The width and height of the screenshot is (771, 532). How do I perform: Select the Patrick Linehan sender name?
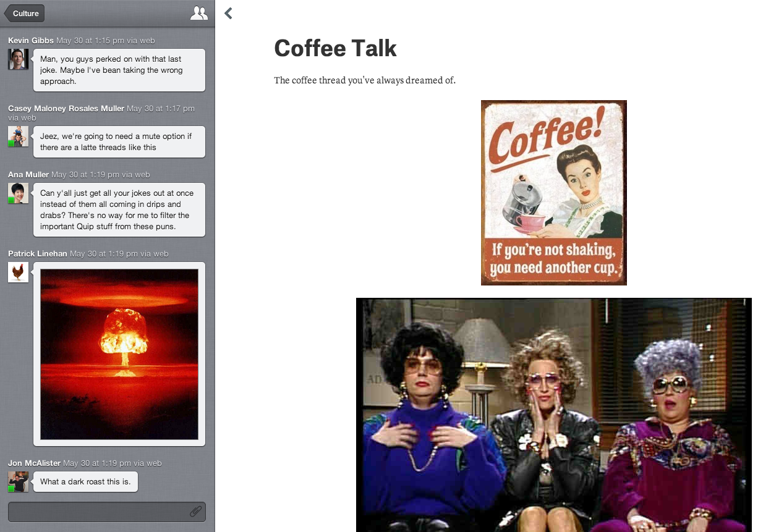[x=38, y=254]
